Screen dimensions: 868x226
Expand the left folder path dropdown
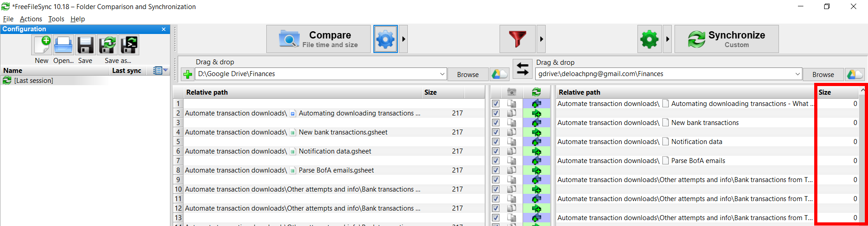tap(442, 74)
